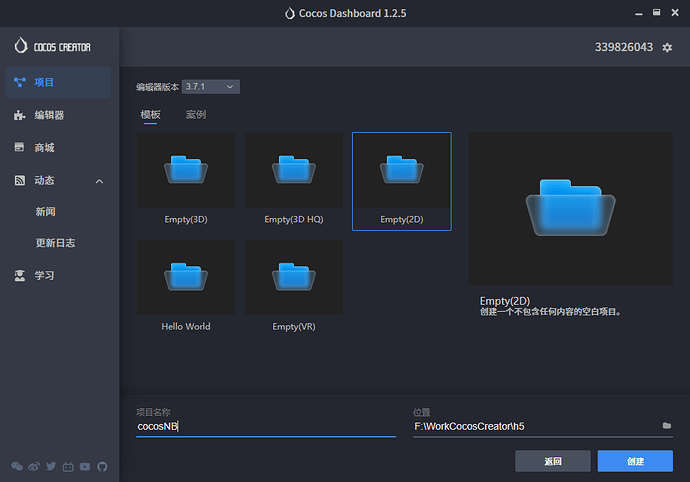
Task: Click the 返回 (Back) button
Action: pyautogui.click(x=553, y=461)
